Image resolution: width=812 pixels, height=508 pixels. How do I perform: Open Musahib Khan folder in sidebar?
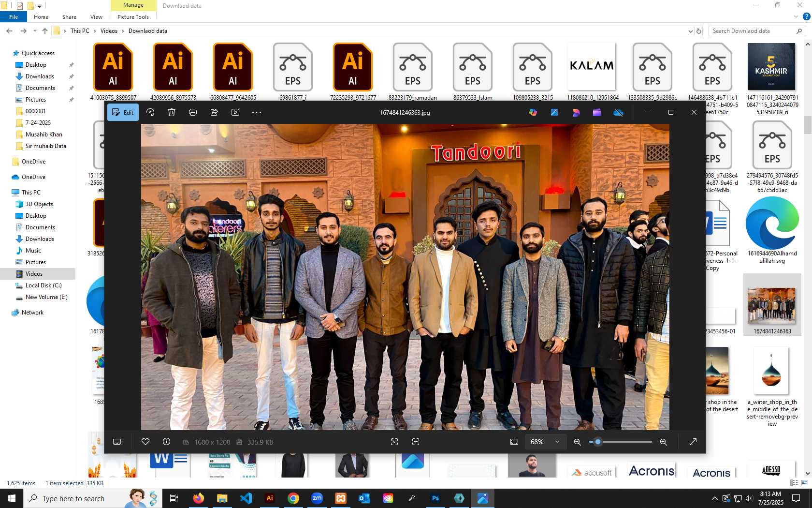pyautogui.click(x=43, y=134)
